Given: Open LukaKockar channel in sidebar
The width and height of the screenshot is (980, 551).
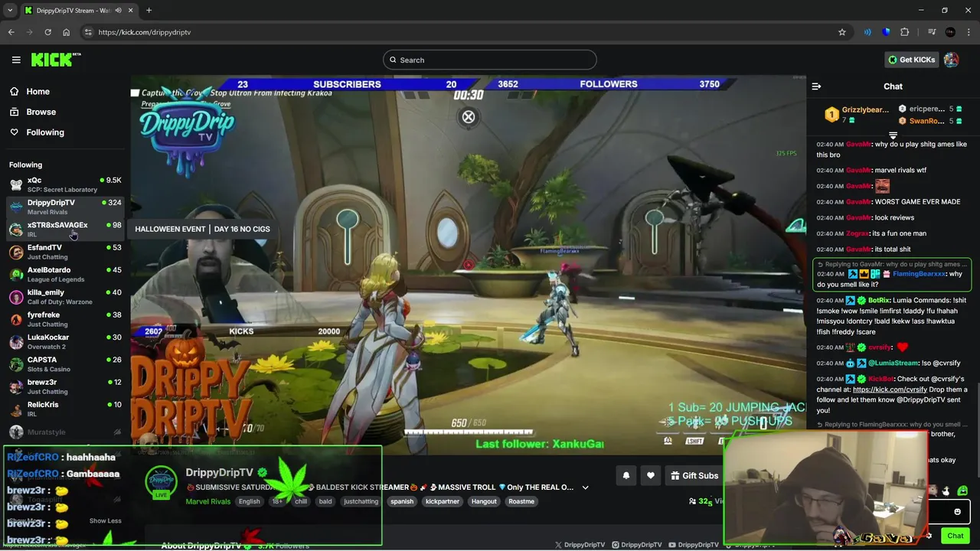Looking at the screenshot, I should (65, 341).
